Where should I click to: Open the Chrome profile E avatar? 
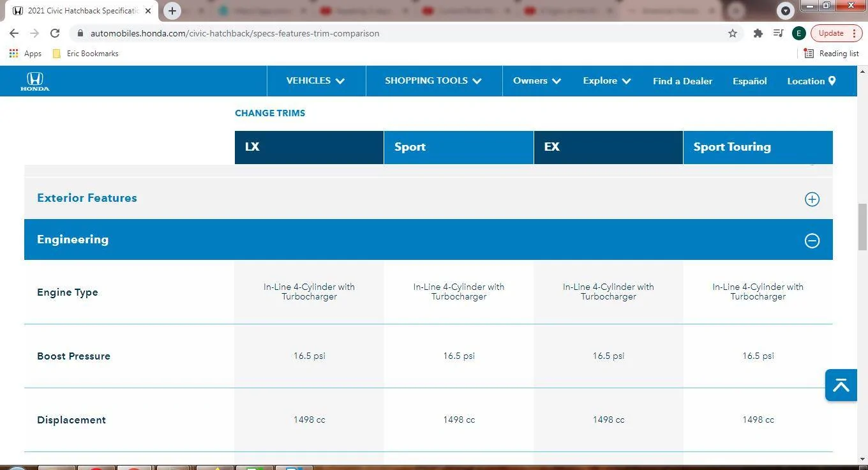798,33
